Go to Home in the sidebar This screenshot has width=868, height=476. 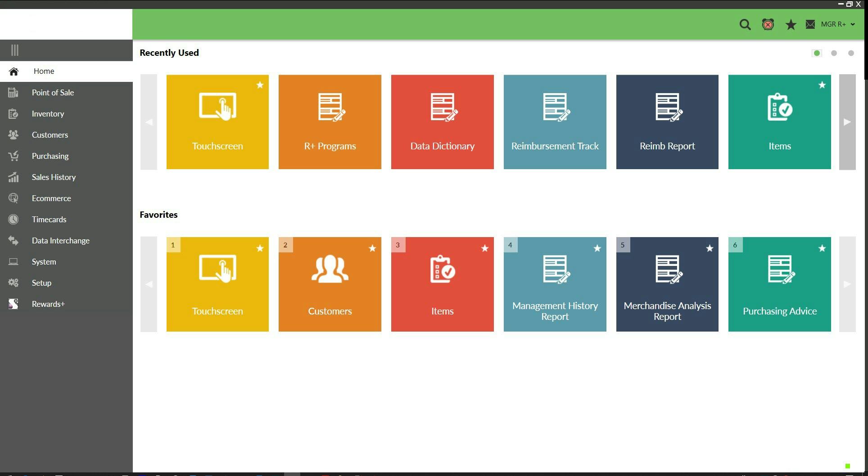click(x=44, y=71)
